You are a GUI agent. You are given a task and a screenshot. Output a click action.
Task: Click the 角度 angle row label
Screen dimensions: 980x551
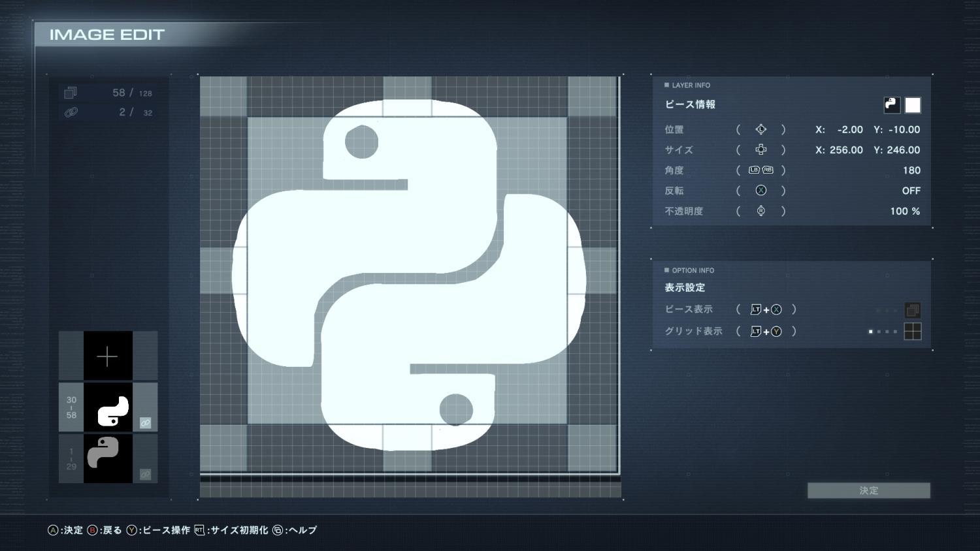coord(674,170)
